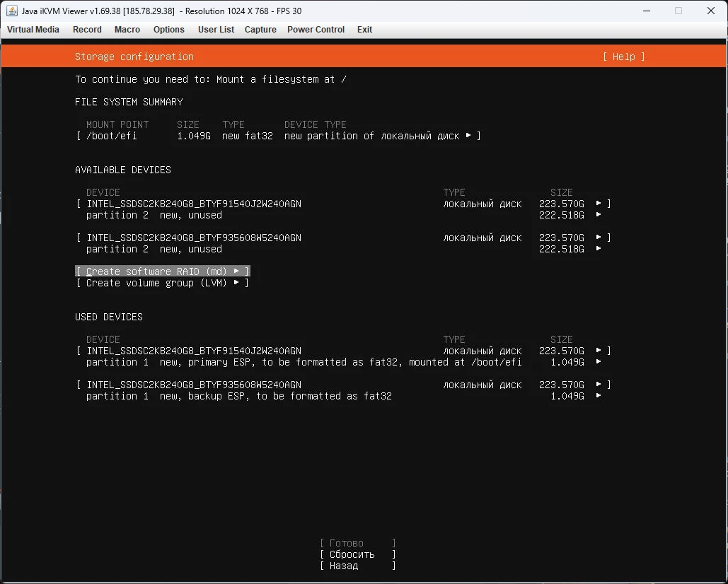Image resolution: width=728 pixels, height=584 pixels.
Task: Open first available partition 2 unused entry
Action: coord(343,215)
